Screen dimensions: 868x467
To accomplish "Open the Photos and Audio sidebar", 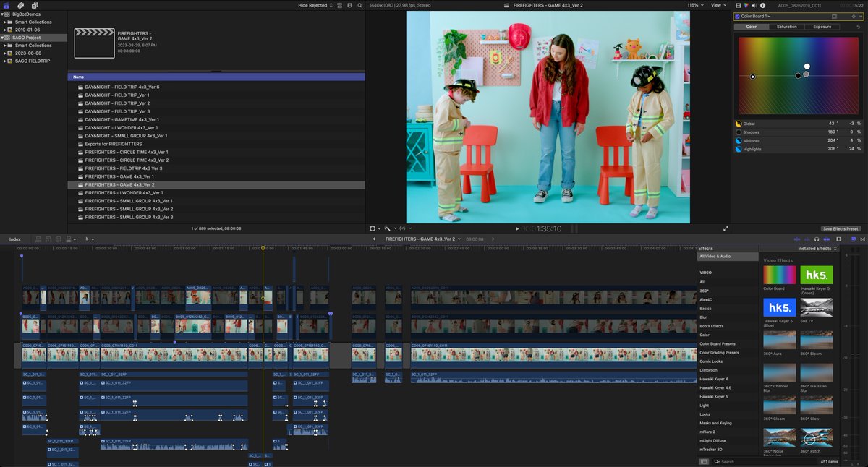I will (21, 4).
